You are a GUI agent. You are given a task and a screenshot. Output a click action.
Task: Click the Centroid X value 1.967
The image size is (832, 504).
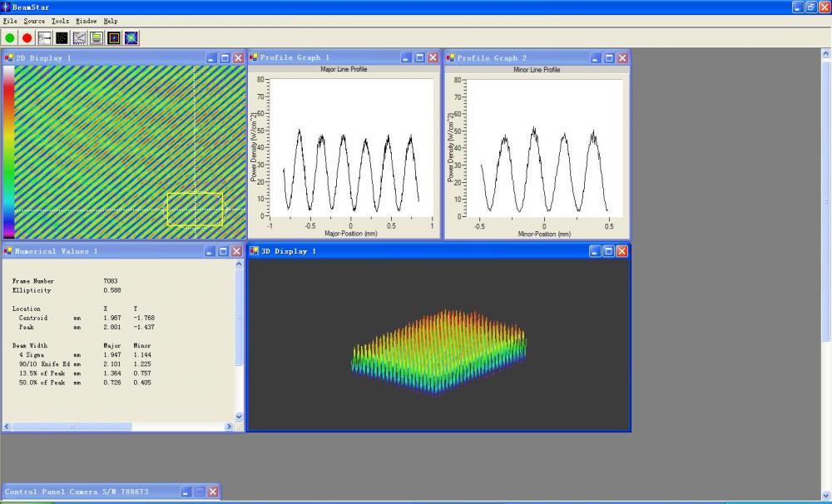point(112,318)
